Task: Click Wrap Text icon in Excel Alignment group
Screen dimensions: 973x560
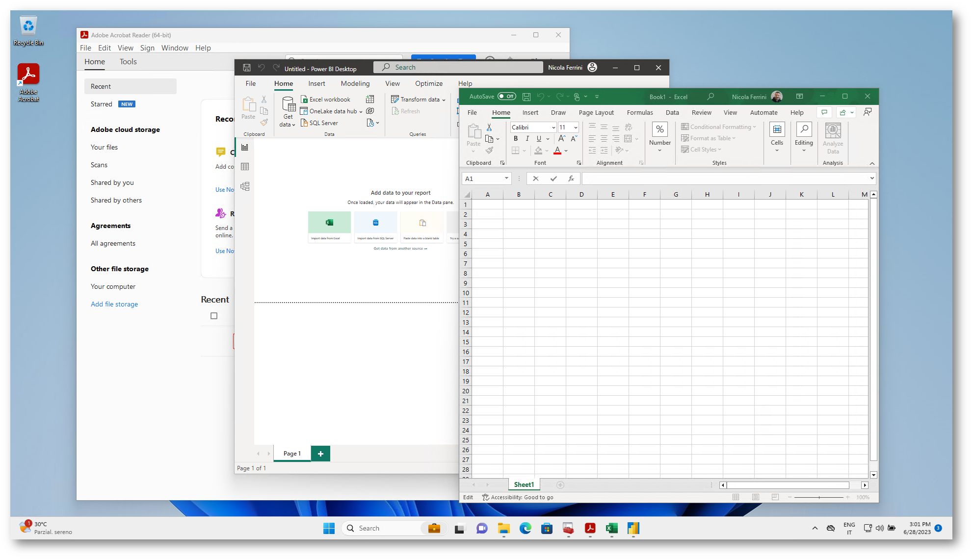Action: pyautogui.click(x=629, y=127)
